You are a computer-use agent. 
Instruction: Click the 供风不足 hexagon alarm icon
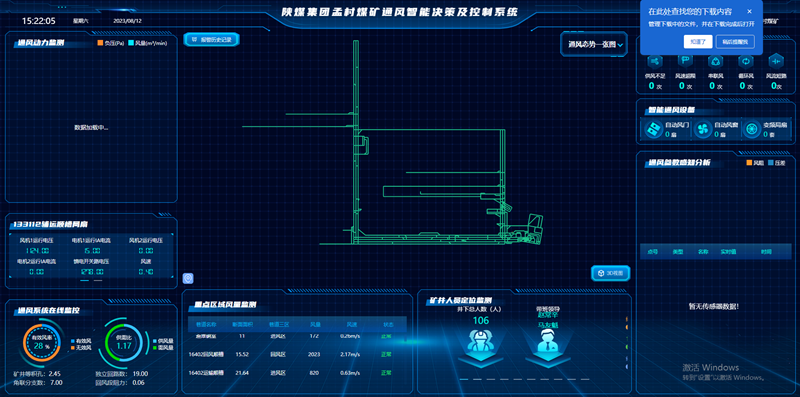pyautogui.click(x=655, y=61)
